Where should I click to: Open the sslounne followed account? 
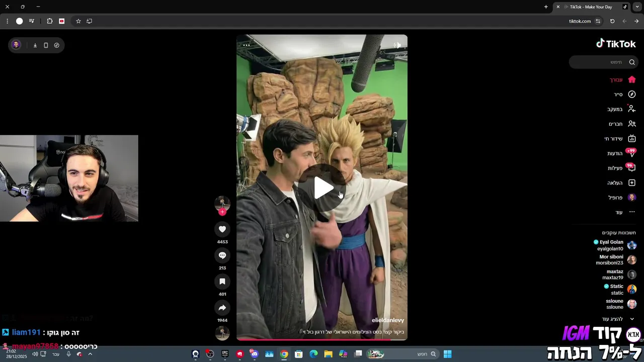click(x=621, y=304)
